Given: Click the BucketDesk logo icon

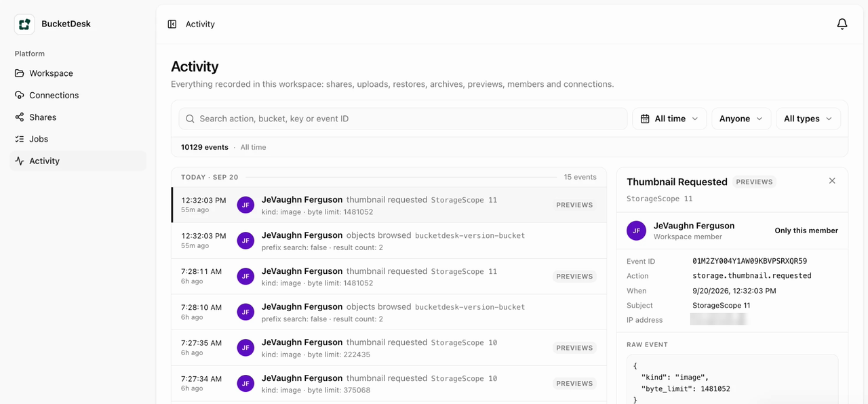Looking at the screenshot, I should click(24, 24).
